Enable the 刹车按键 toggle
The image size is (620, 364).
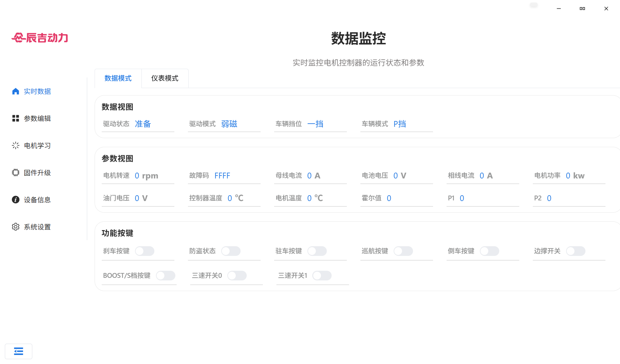[x=145, y=251]
